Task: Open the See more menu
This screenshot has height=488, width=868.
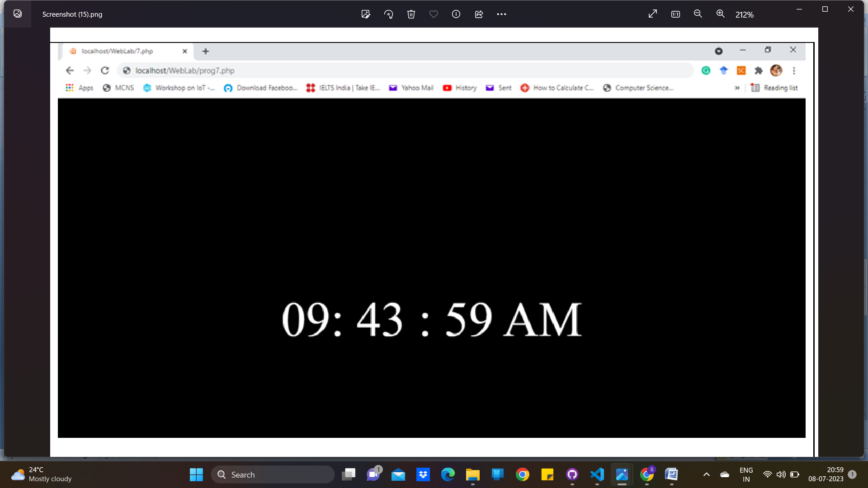Action: coord(502,14)
